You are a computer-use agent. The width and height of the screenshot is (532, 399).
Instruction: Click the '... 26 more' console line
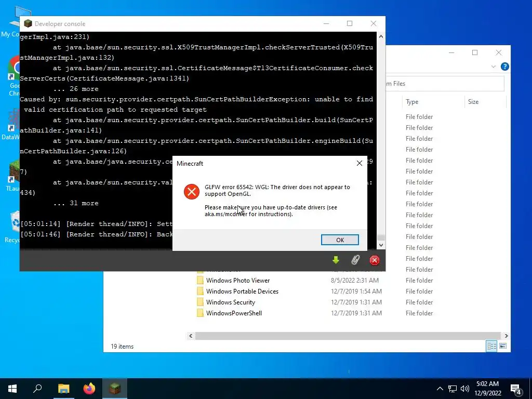76,89
